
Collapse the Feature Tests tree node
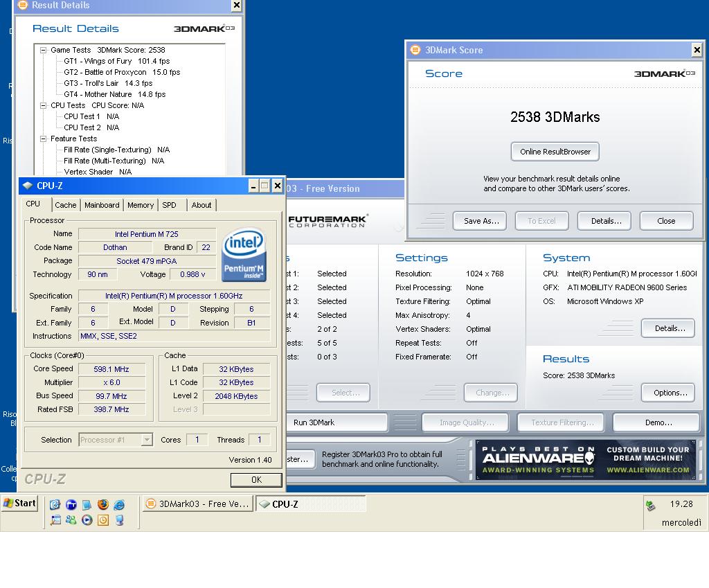click(x=44, y=139)
